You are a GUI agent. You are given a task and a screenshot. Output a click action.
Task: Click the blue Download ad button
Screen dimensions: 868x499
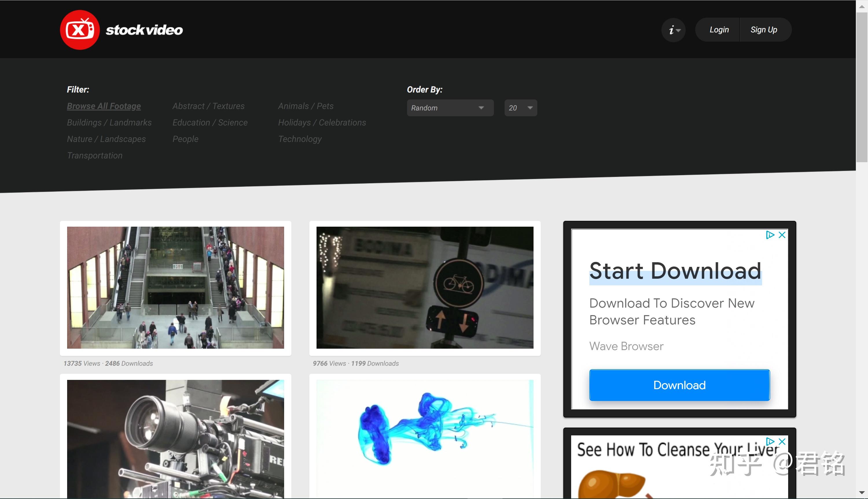(679, 385)
